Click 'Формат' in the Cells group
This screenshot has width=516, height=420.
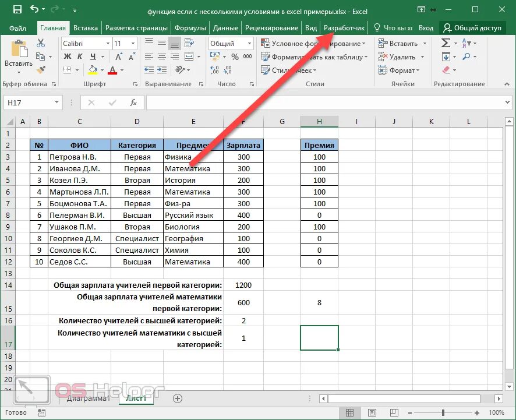[399, 70]
